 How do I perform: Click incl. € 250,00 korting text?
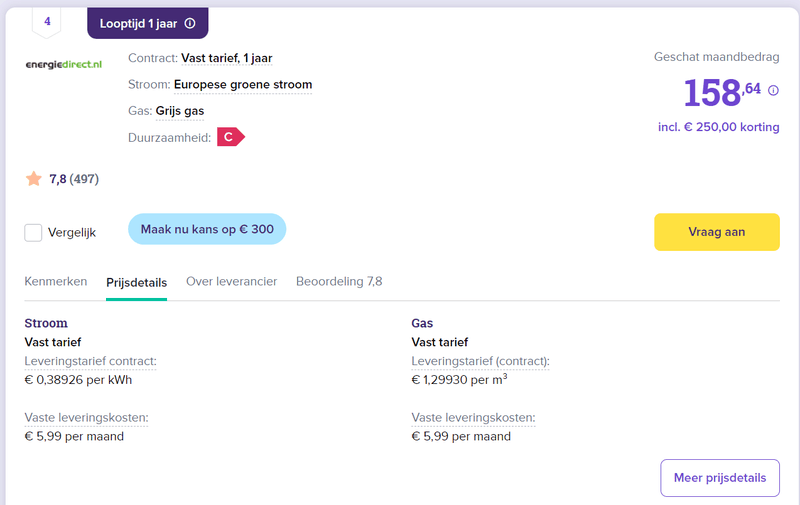pyautogui.click(x=718, y=127)
